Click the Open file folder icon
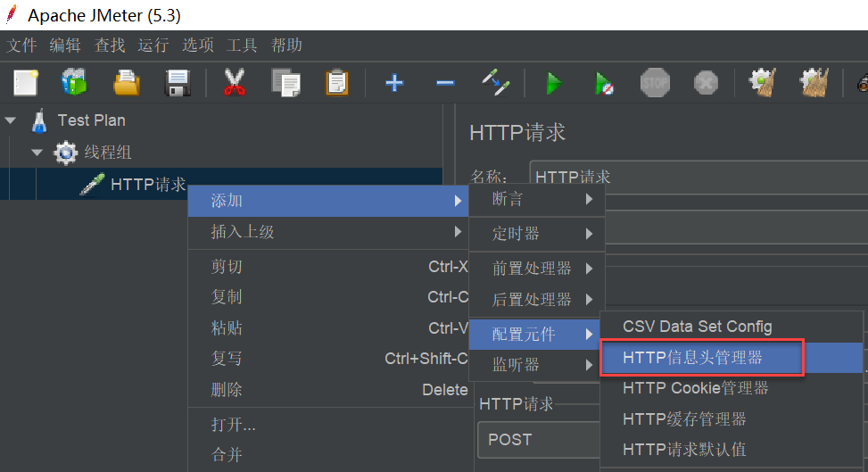868x472 pixels. point(126,83)
